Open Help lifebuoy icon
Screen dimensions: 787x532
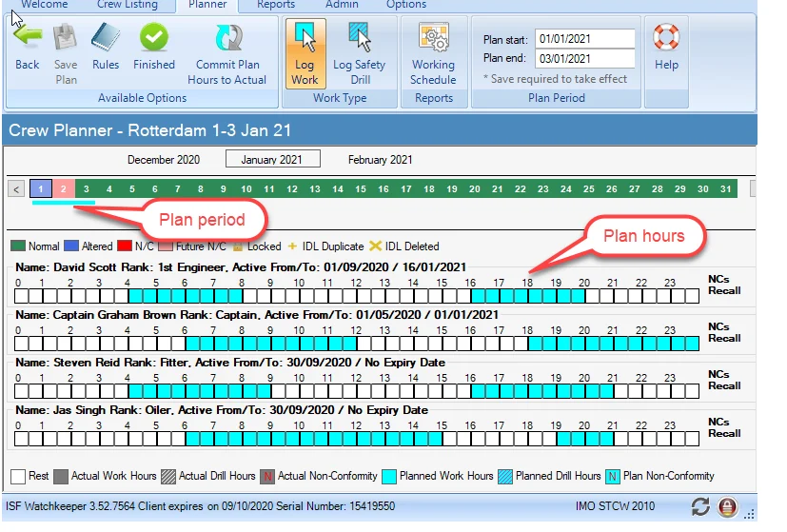click(666, 38)
